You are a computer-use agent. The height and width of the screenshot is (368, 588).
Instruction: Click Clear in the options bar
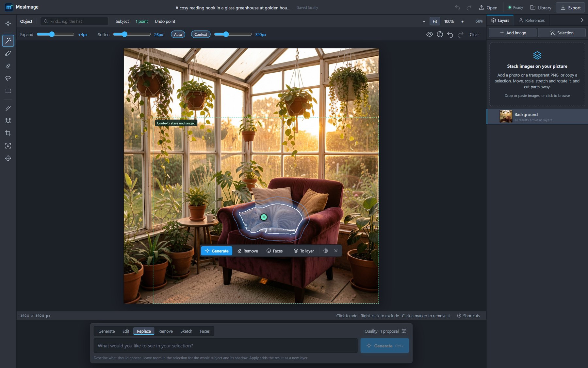point(474,34)
